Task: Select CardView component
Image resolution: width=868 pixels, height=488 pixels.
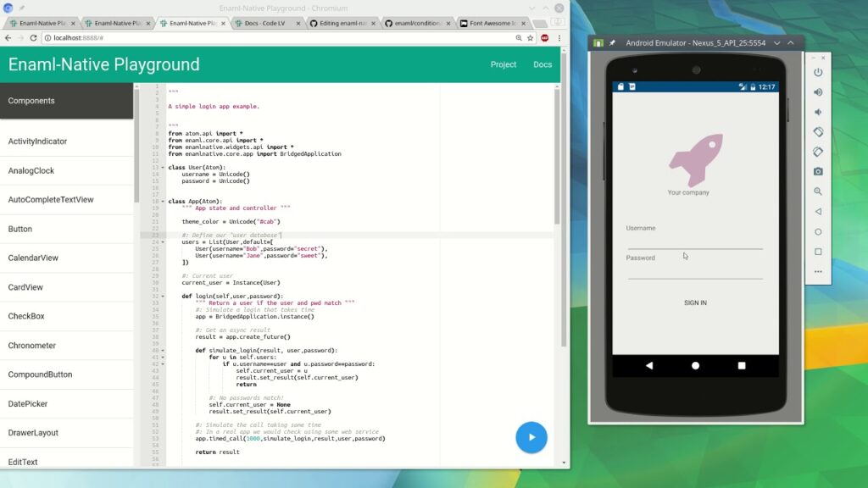Action: pyautogui.click(x=66, y=287)
